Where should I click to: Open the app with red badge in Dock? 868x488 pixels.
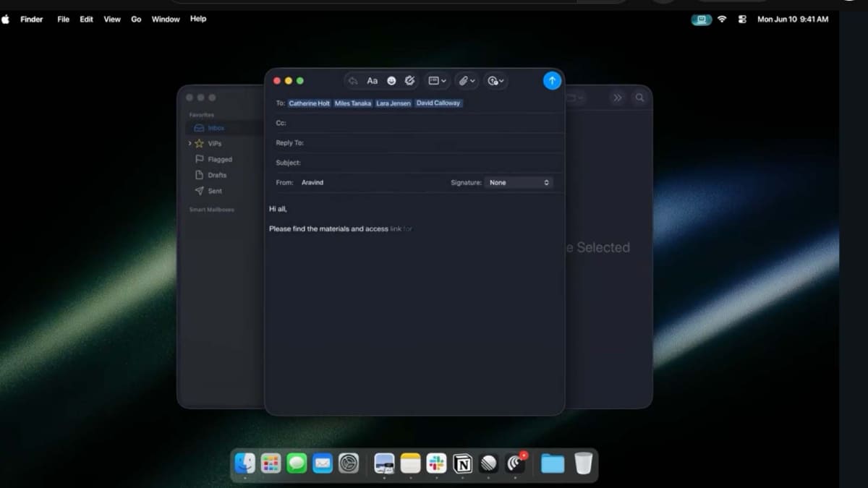point(515,463)
